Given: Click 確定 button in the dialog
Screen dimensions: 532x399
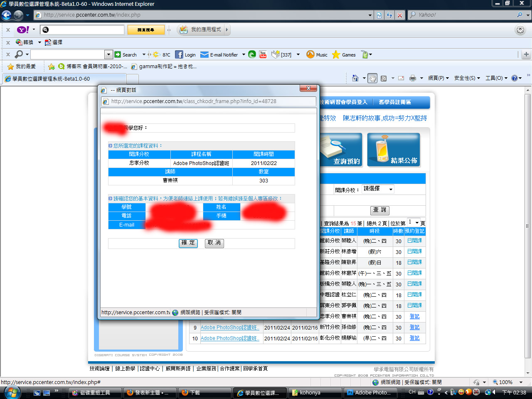Looking at the screenshot, I should [188, 243].
